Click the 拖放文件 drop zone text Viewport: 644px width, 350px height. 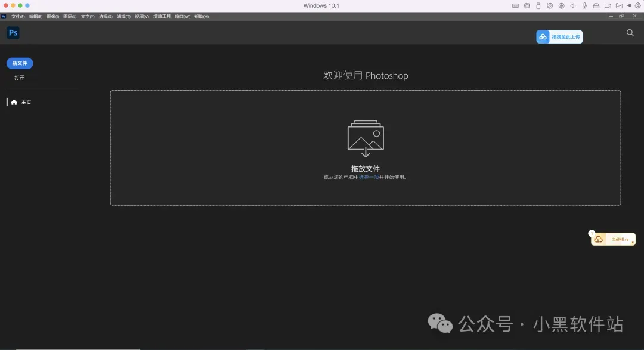click(x=366, y=168)
